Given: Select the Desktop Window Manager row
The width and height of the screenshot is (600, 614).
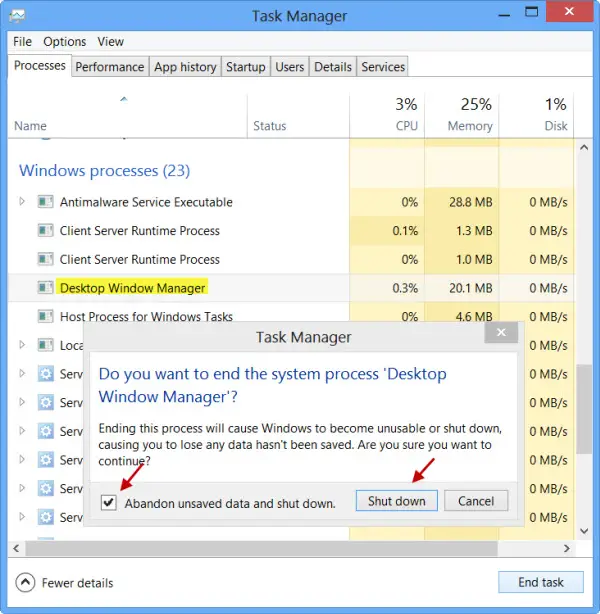Looking at the screenshot, I should [x=291, y=288].
